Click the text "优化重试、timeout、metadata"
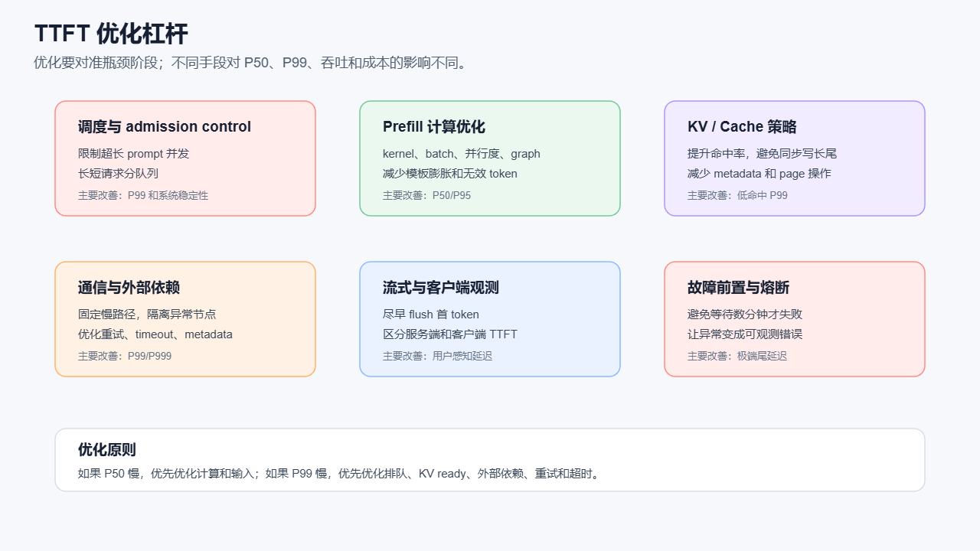 pyautogui.click(x=155, y=334)
